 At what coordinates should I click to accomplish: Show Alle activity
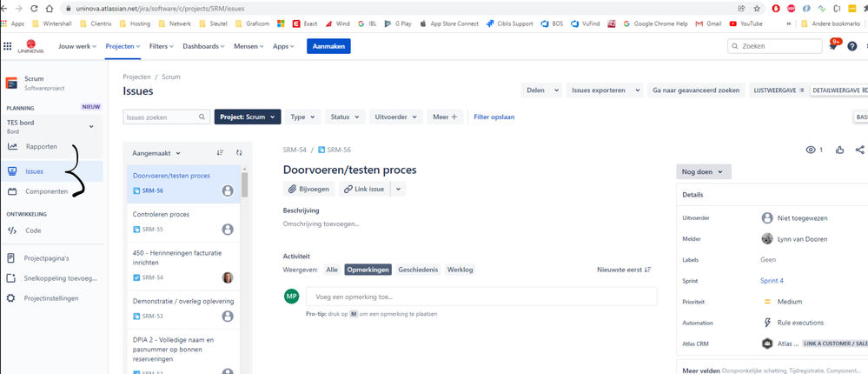[332, 270]
